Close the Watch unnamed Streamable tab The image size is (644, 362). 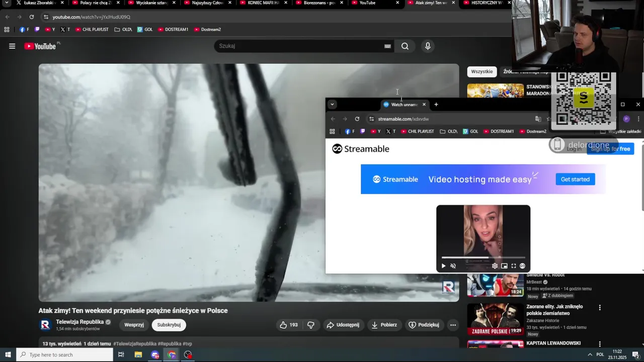424,105
